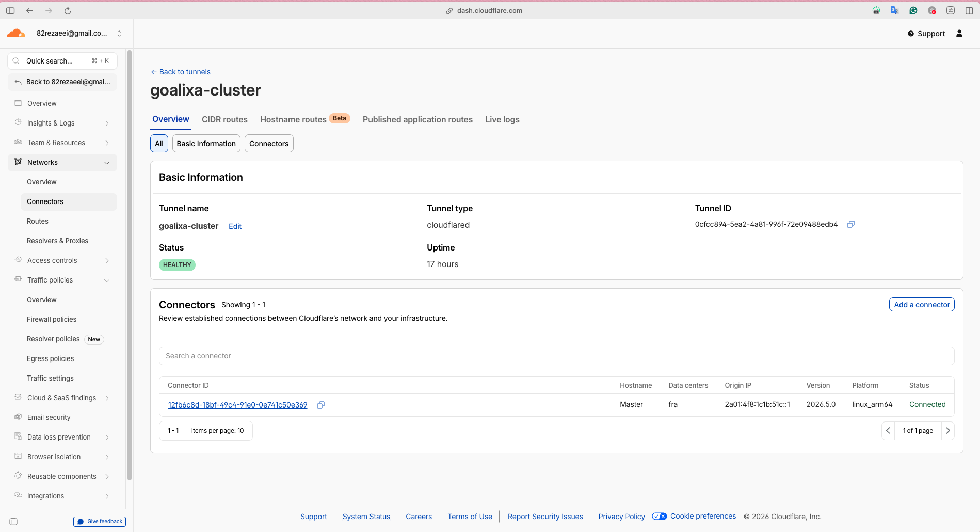Screen dimensions: 980x532
Task: Collapse Traffic policies chevron
Action: click(107, 280)
